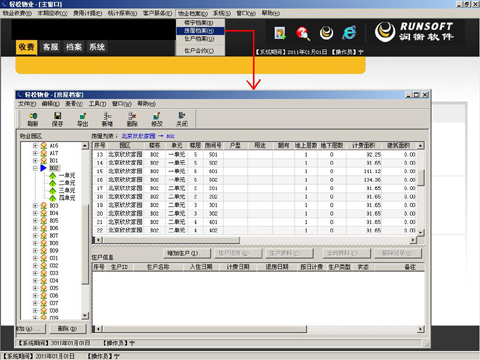The image size is (480, 360).
Task: Select the C04 building in the tree
Action: pos(54,281)
